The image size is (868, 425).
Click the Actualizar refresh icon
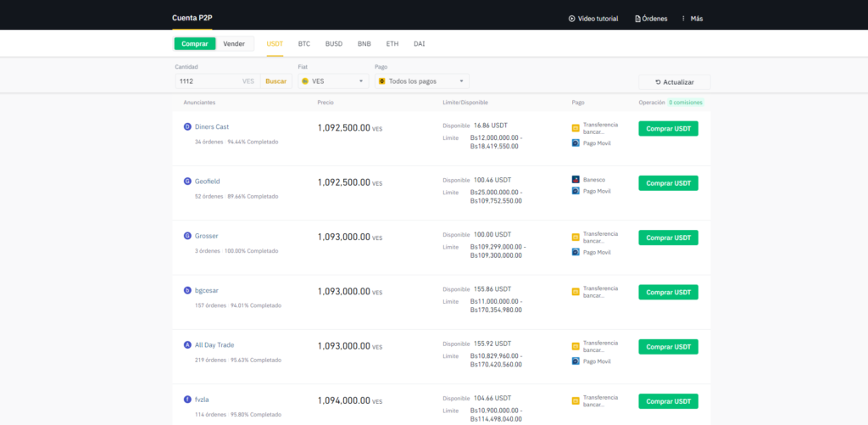658,82
